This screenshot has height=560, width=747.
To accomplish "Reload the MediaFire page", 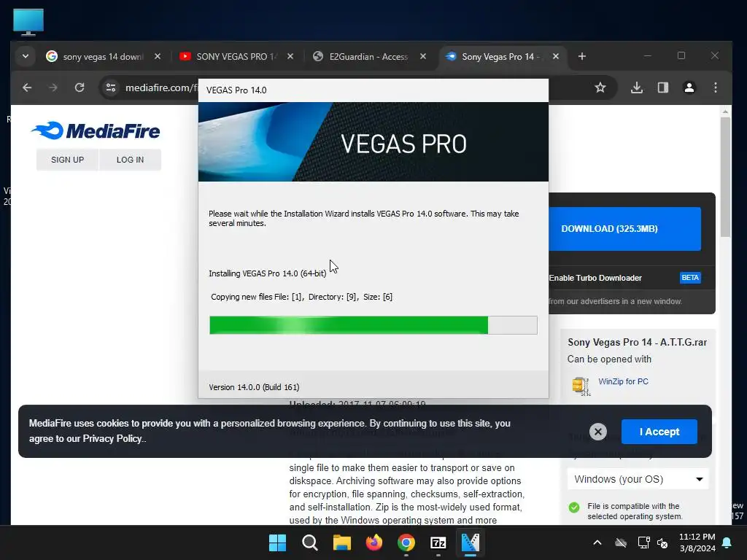I will [80, 87].
